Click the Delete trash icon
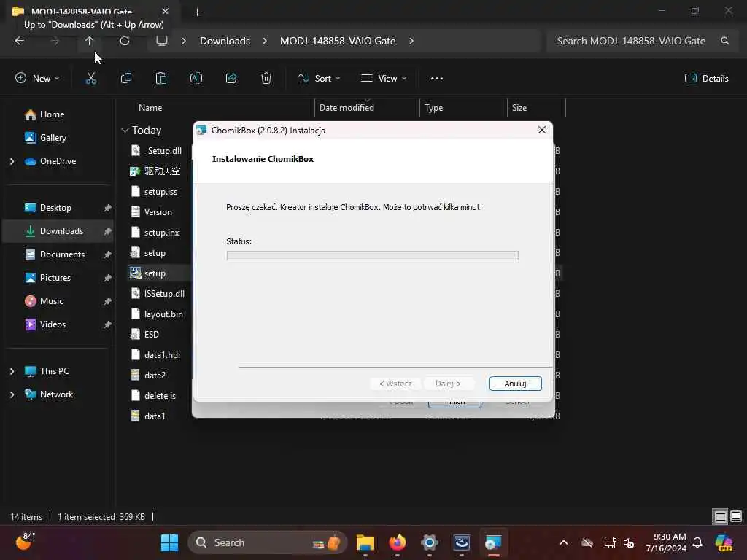 (x=266, y=79)
